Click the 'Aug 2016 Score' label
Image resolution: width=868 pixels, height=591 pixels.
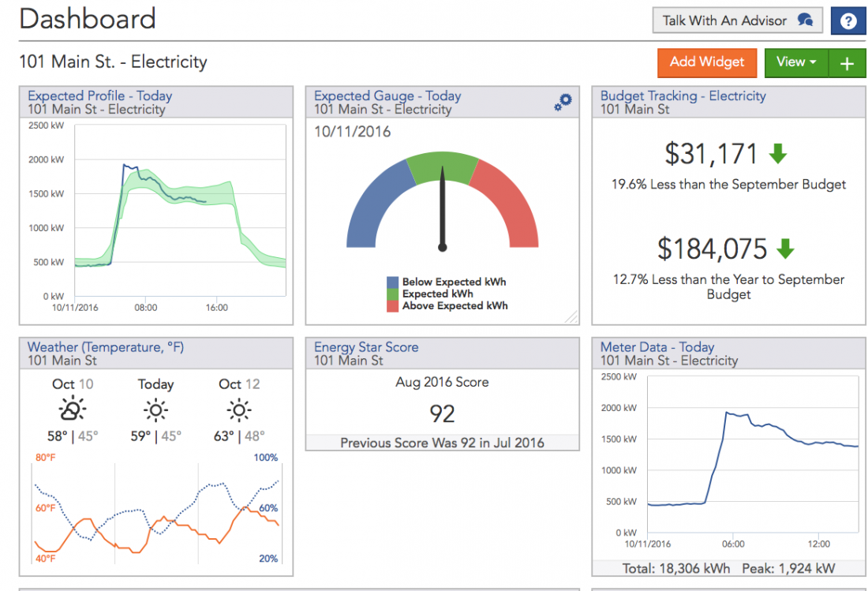click(442, 383)
